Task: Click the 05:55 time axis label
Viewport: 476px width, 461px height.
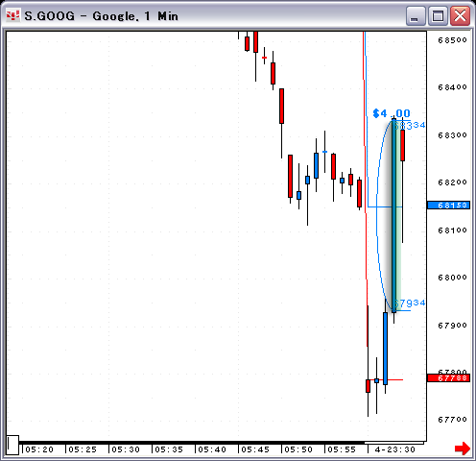Action: pos(342,449)
